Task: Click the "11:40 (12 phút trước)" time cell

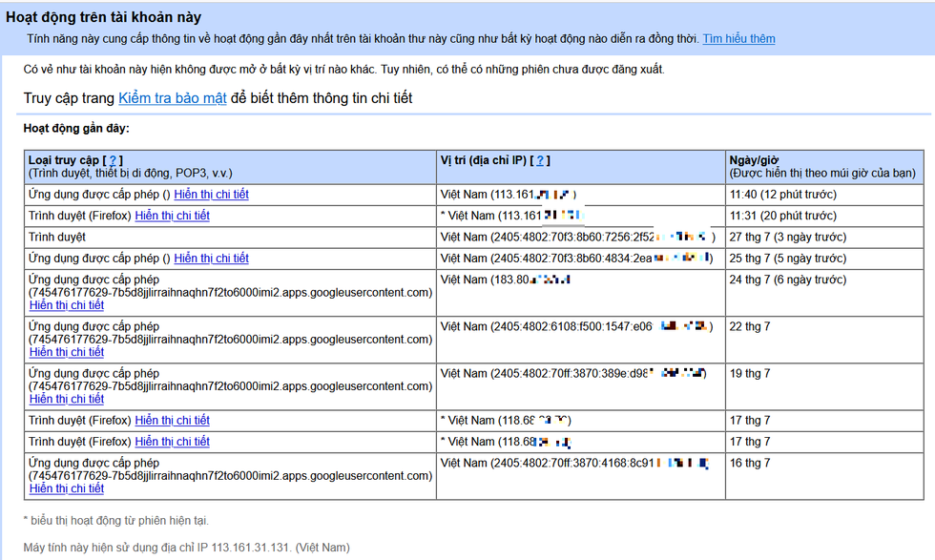Action: (x=782, y=195)
